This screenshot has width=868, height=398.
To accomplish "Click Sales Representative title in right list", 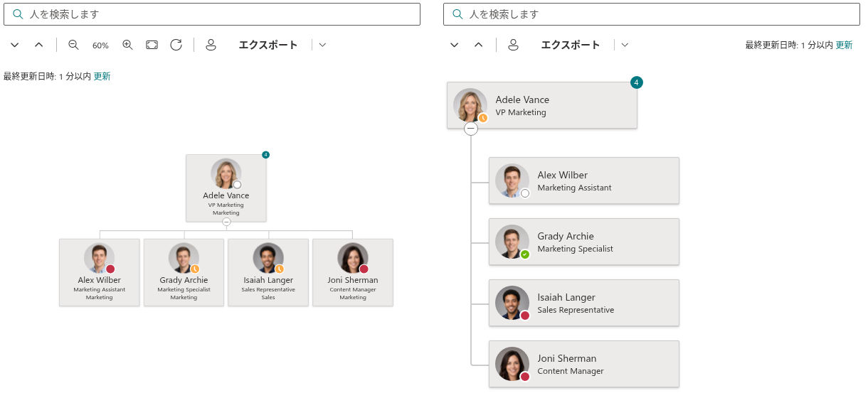I will point(576,310).
